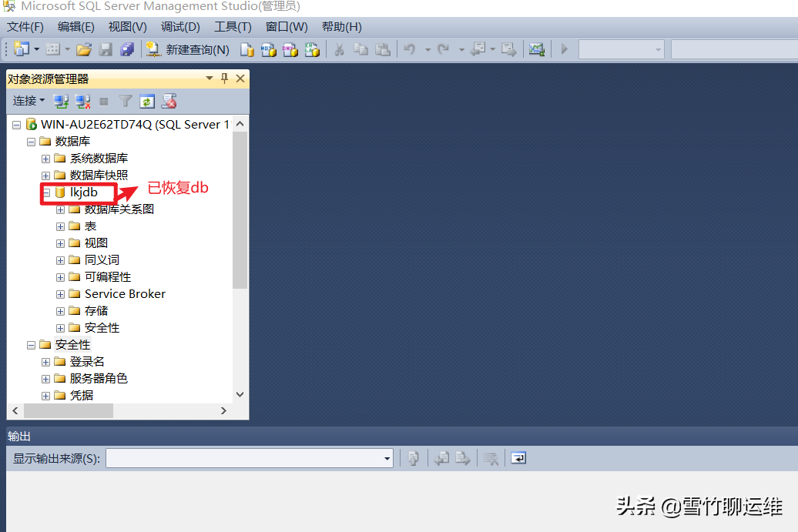The image size is (798, 532).
Task: Open the 工具(T) menu
Action: pos(233,26)
